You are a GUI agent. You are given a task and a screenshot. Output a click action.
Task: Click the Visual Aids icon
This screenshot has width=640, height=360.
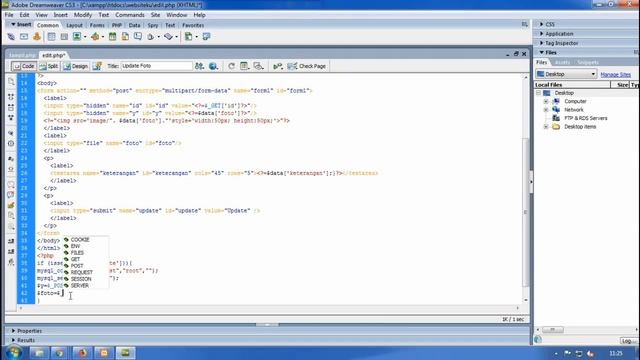tap(258, 66)
